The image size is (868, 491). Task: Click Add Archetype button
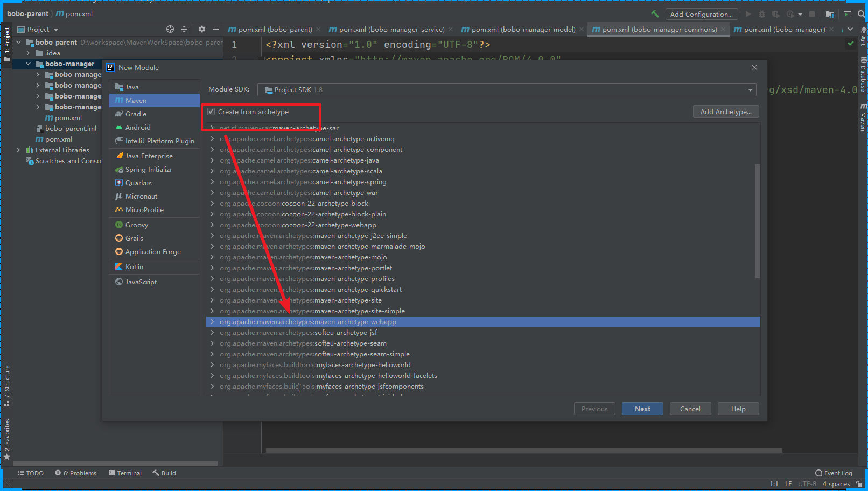[726, 112]
